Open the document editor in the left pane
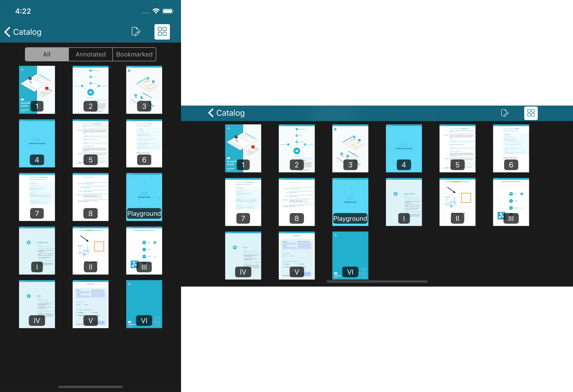The height and width of the screenshot is (392, 573). click(136, 32)
